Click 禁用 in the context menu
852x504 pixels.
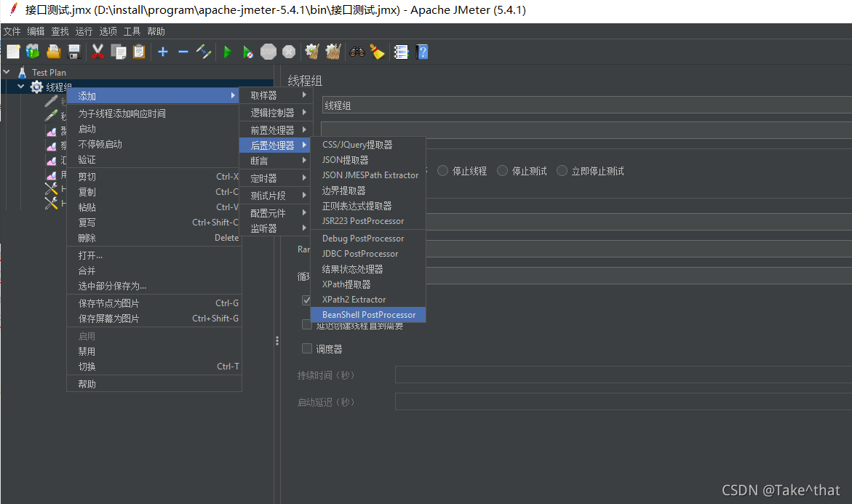154,351
